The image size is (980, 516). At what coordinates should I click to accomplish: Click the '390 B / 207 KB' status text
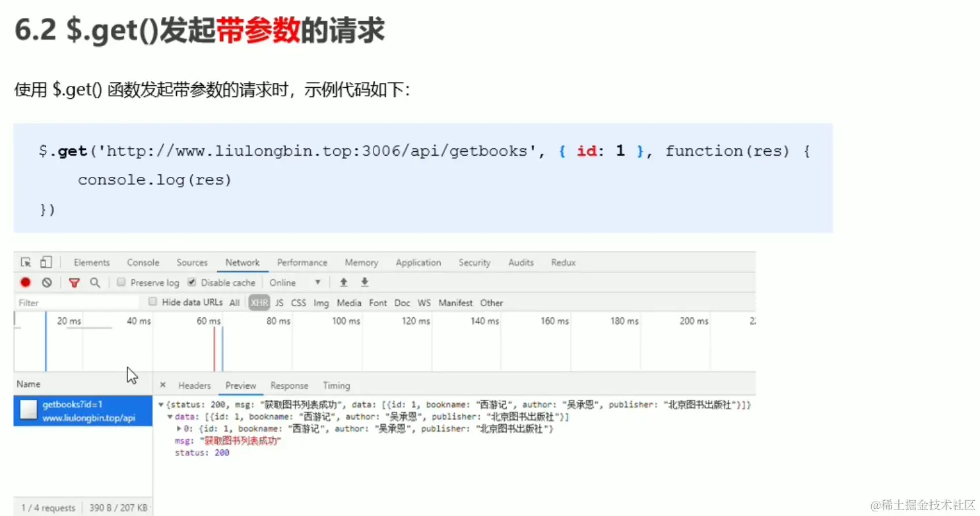tap(118, 508)
